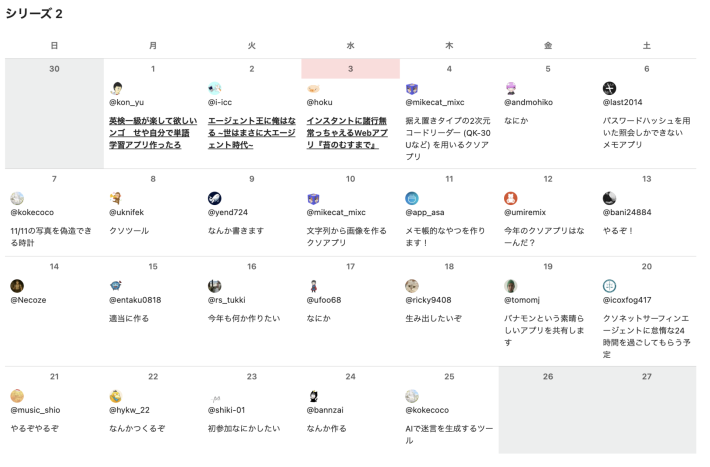Click @hykw_22's avatar on day 22
The image size is (710, 467).
[x=116, y=396]
